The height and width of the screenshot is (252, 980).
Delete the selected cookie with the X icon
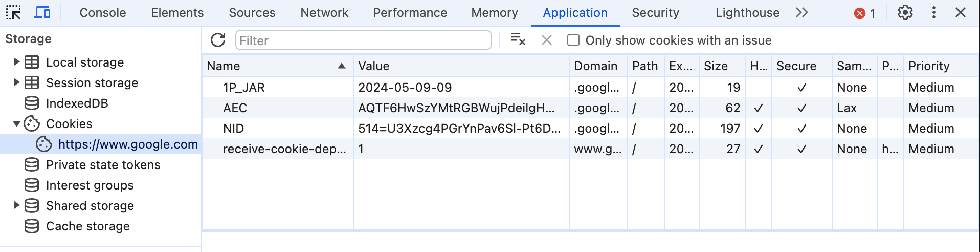(x=547, y=40)
